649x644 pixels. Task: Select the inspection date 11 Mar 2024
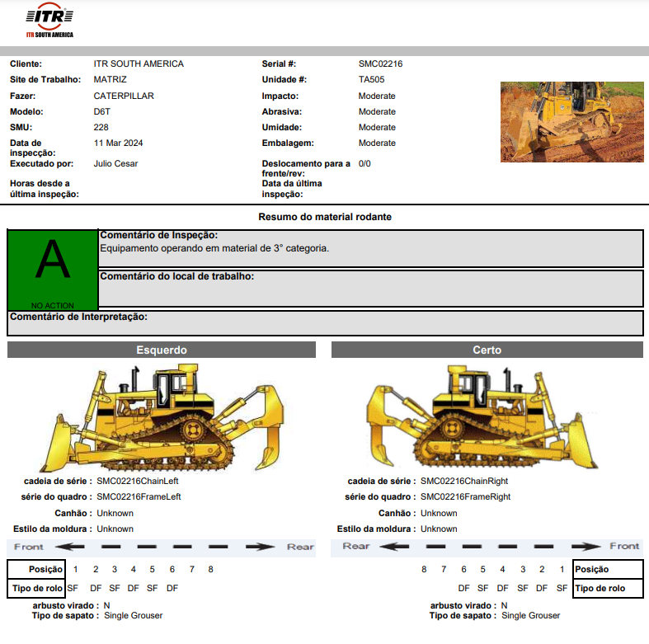coord(119,143)
